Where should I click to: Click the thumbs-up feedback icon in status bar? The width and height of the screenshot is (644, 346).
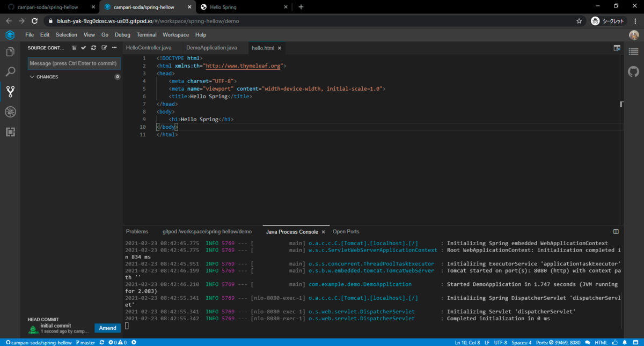click(x=614, y=342)
